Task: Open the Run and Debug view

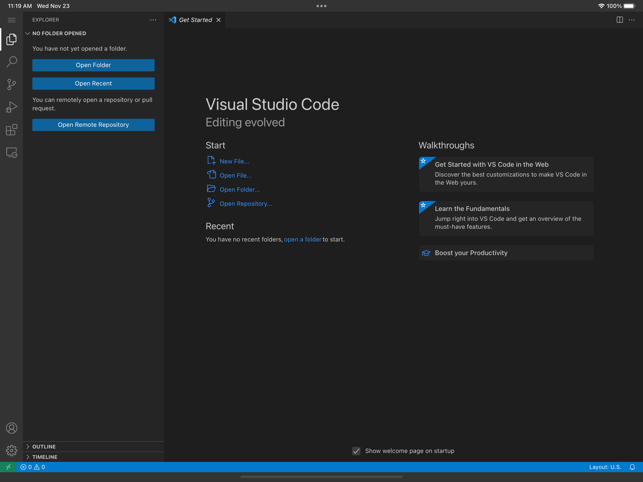Action: pos(11,107)
